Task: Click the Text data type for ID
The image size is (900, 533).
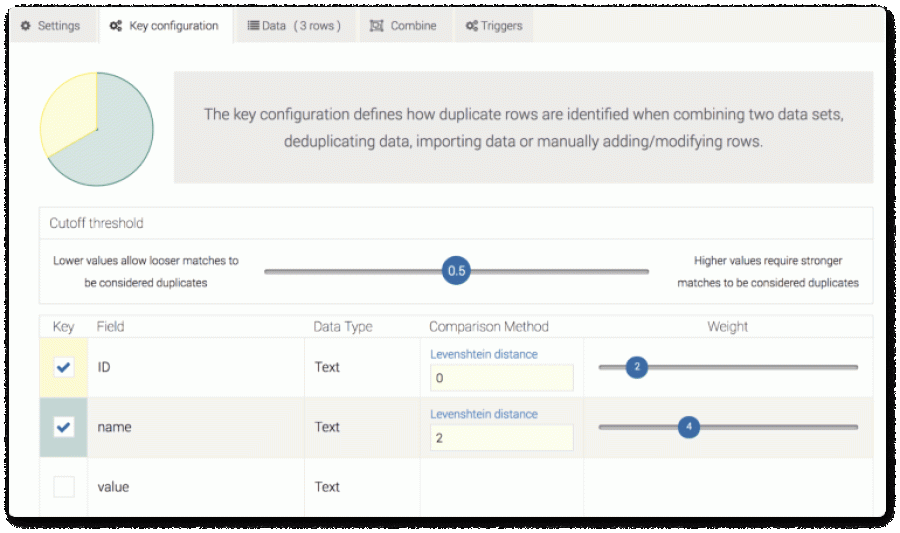Action: [327, 367]
